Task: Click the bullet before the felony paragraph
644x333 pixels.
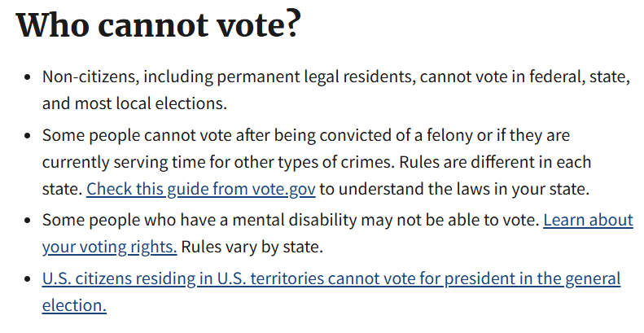Action: [x=28, y=135]
